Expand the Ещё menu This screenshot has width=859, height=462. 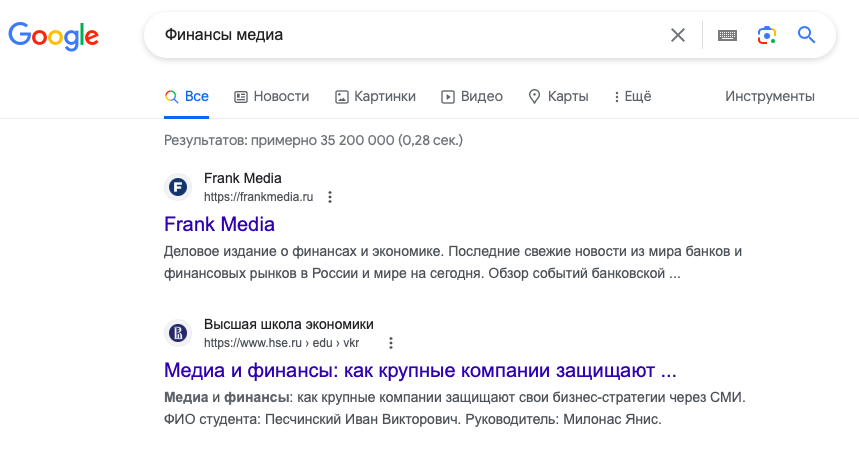coord(633,96)
